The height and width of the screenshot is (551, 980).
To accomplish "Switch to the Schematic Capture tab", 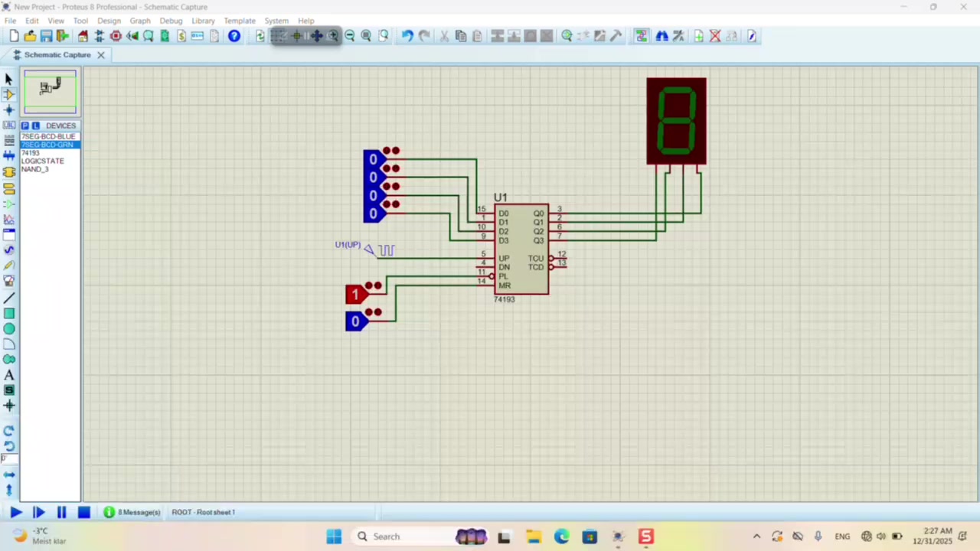I will 57,55.
